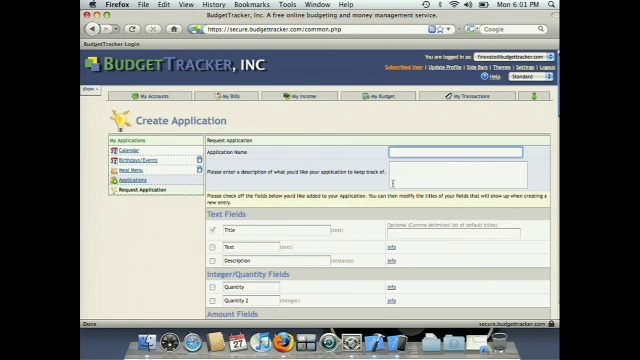
Task: Expand the Show sidebar toggle
Action: (90, 89)
